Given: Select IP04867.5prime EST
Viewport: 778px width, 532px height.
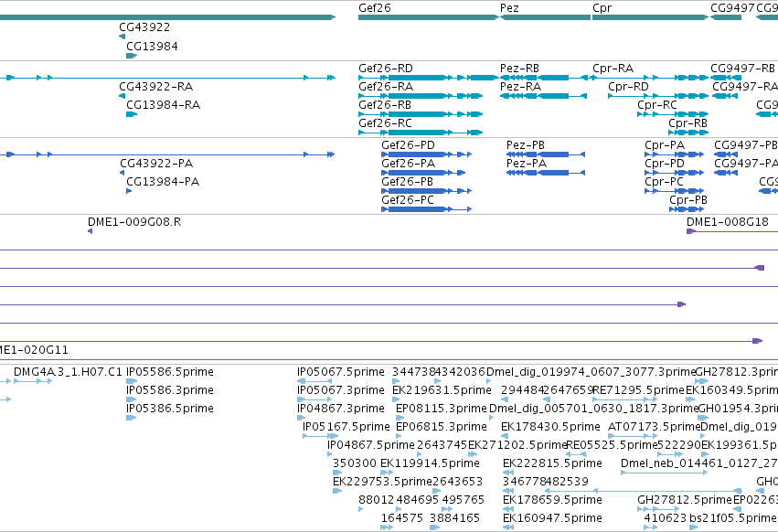Looking at the screenshot, I should [x=370, y=445].
